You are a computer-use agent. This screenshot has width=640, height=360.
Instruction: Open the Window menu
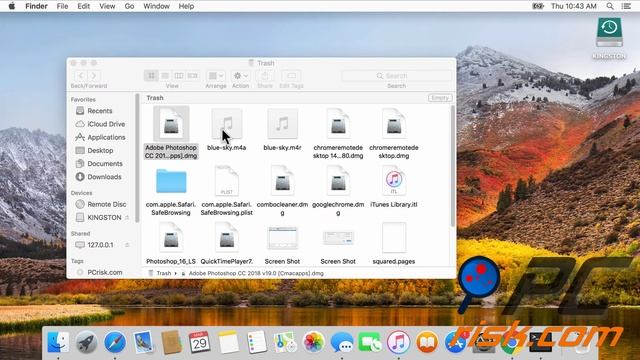tap(156, 6)
